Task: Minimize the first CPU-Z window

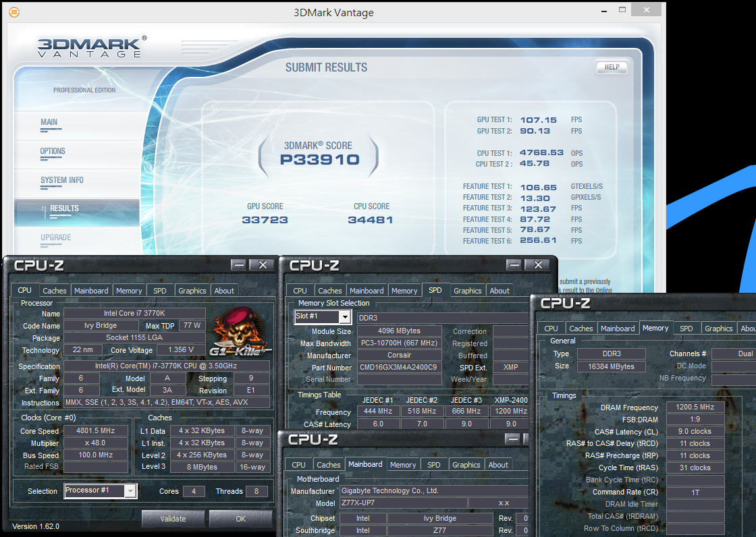Action: [238, 264]
